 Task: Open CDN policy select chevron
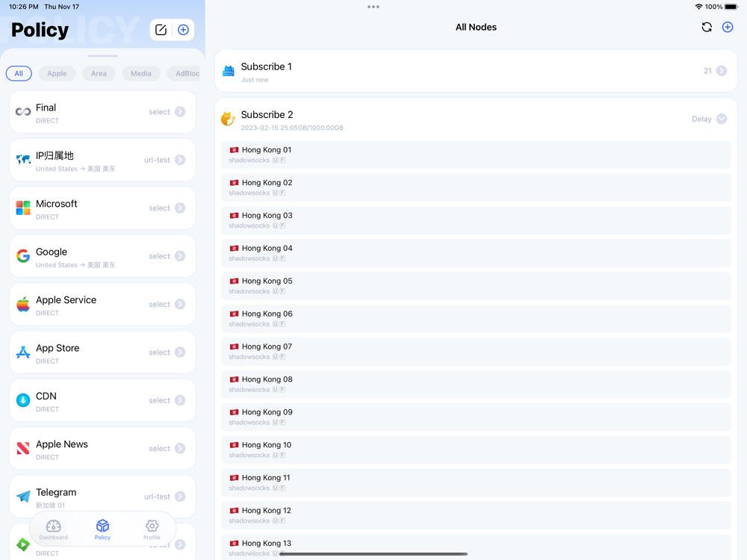(180, 400)
